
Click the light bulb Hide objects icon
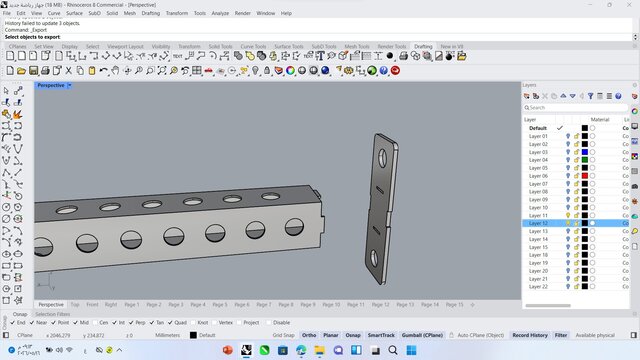256,71
